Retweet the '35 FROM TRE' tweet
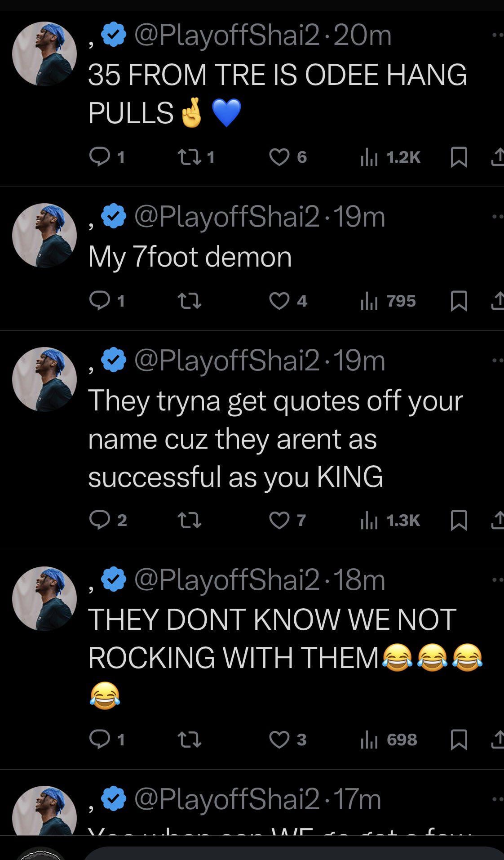The width and height of the screenshot is (504, 860). click(x=189, y=157)
